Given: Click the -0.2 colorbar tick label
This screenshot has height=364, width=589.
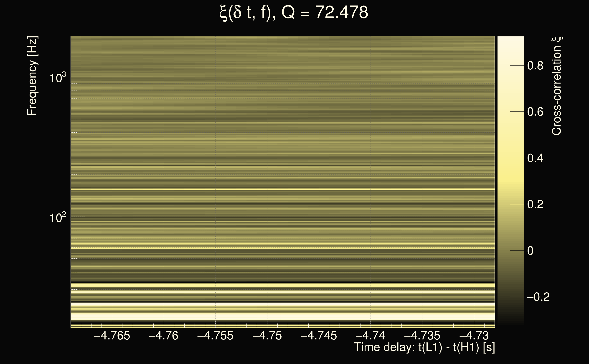Looking at the screenshot, I should [538, 297].
